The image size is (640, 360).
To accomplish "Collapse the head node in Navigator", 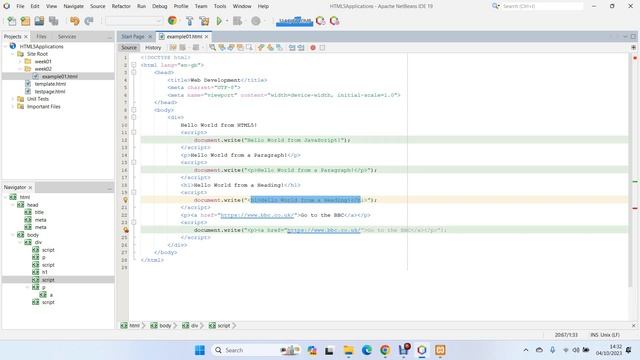I will click(13, 205).
